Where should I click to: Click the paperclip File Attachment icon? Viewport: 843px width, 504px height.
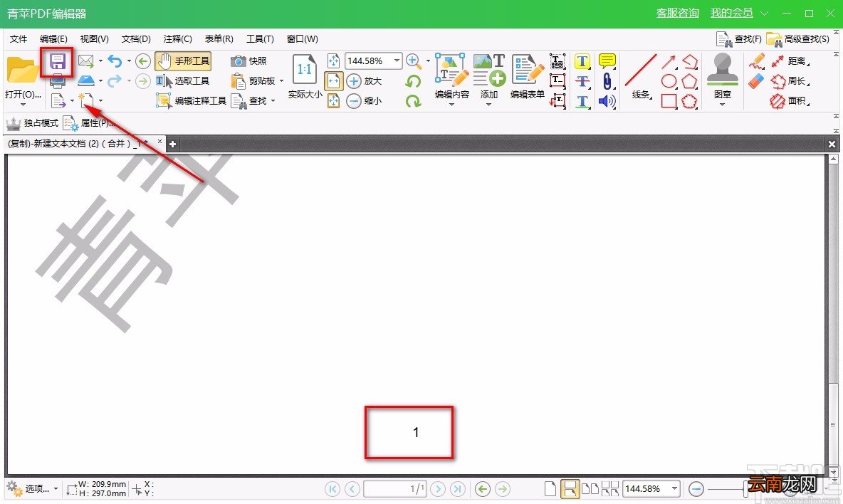607,81
